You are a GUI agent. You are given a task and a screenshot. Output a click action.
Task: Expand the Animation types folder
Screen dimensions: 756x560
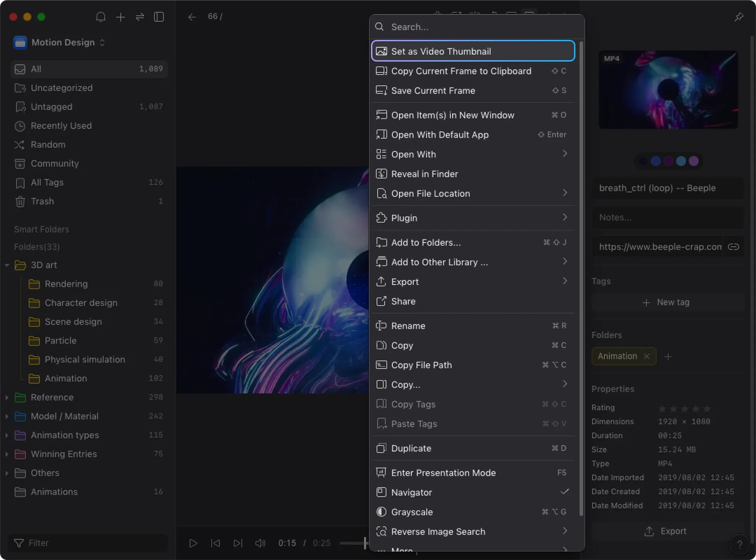click(x=7, y=435)
